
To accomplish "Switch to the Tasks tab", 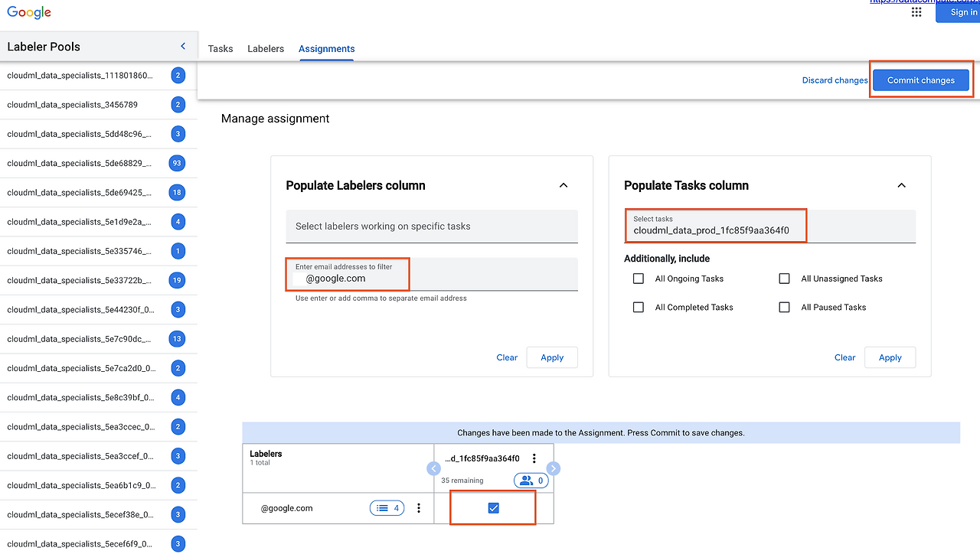I will click(220, 49).
